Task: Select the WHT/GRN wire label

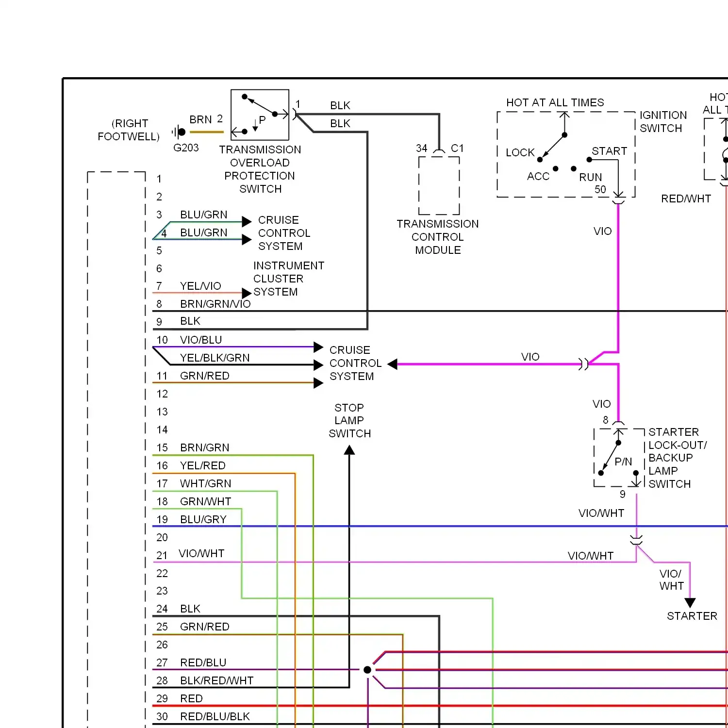Action: click(206, 483)
